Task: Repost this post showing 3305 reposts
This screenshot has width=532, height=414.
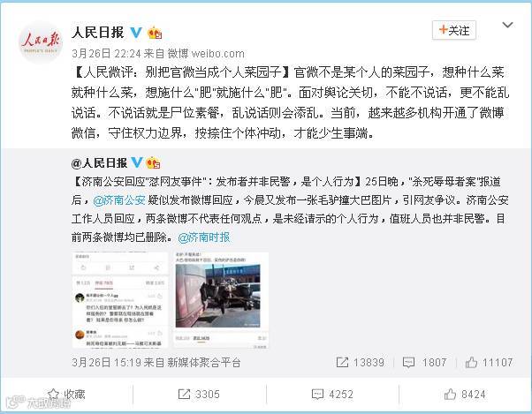Action: point(199,394)
